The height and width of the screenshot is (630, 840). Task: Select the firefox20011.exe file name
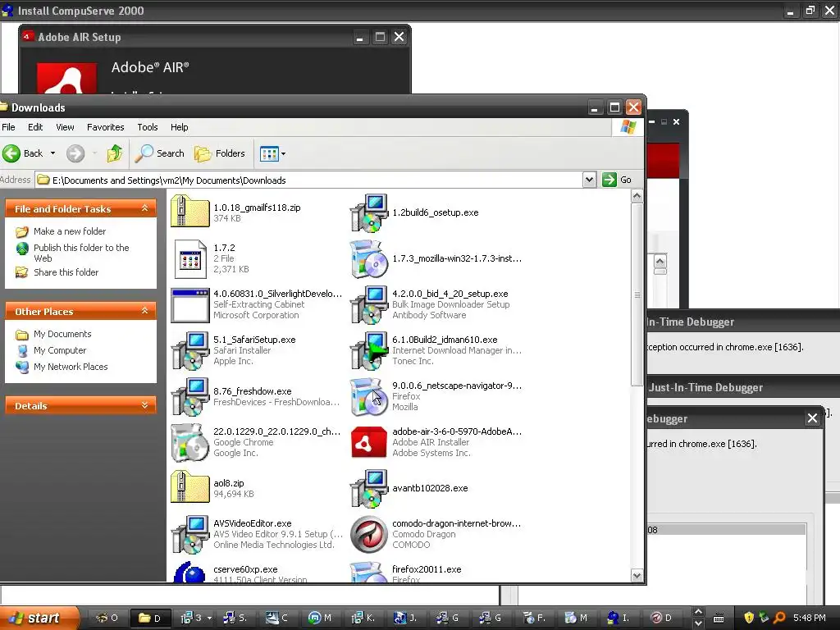pos(427,569)
